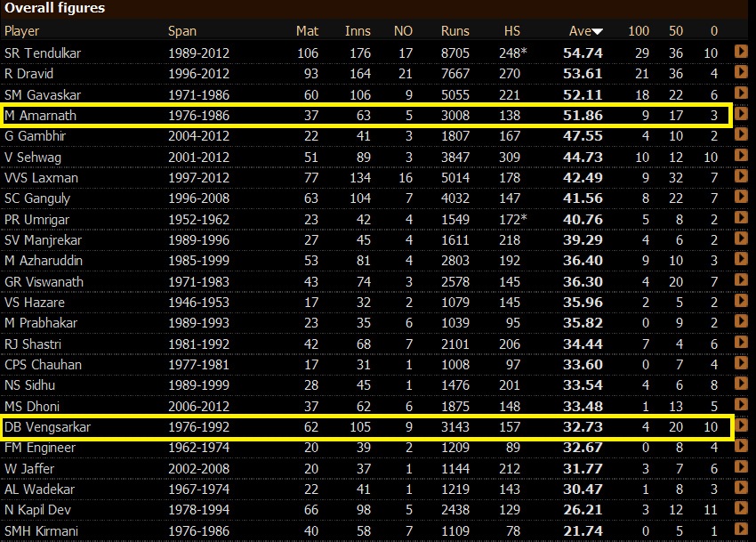Open the arrow icon for MS Dhoni row
This screenshot has width=756, height=542.
pos(741,404)
